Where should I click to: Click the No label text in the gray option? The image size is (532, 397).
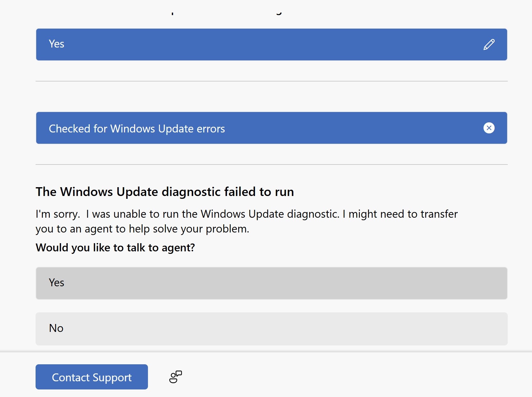[56, 328]
